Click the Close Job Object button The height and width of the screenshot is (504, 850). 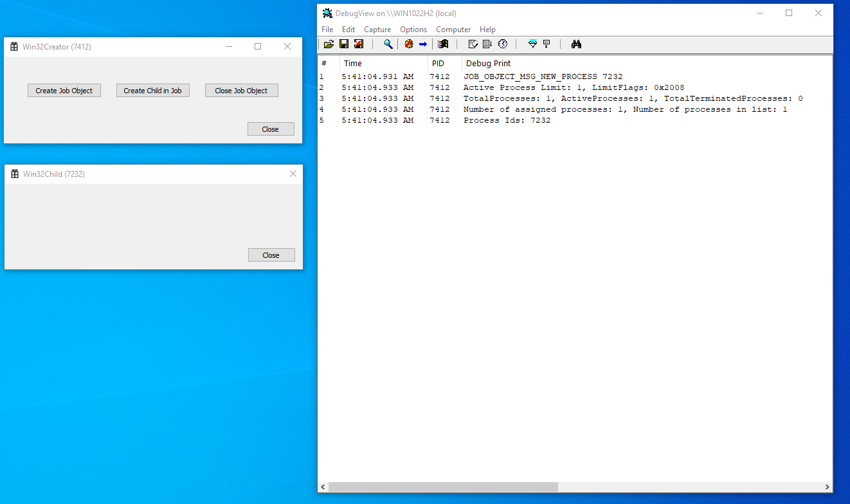[x=242, y=91]
